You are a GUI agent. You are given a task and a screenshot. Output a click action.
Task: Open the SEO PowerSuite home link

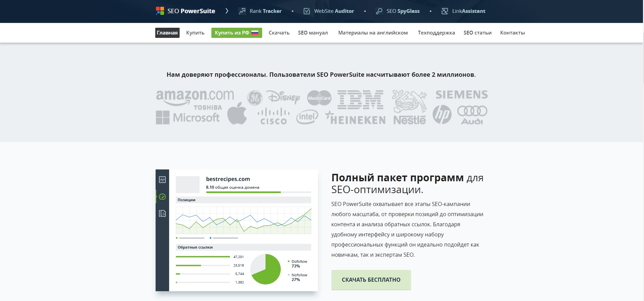(x=191, y=11)
